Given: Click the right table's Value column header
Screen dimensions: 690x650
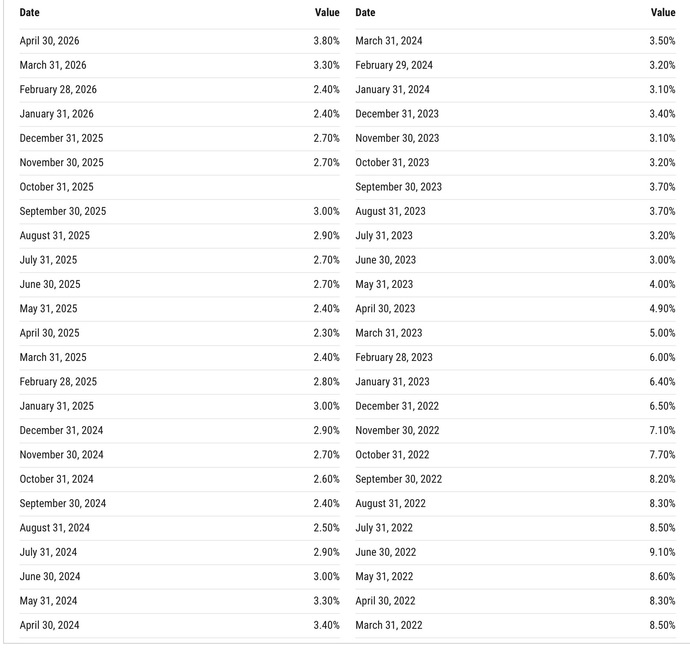Looking at the screenshot, I should [663, 12].
